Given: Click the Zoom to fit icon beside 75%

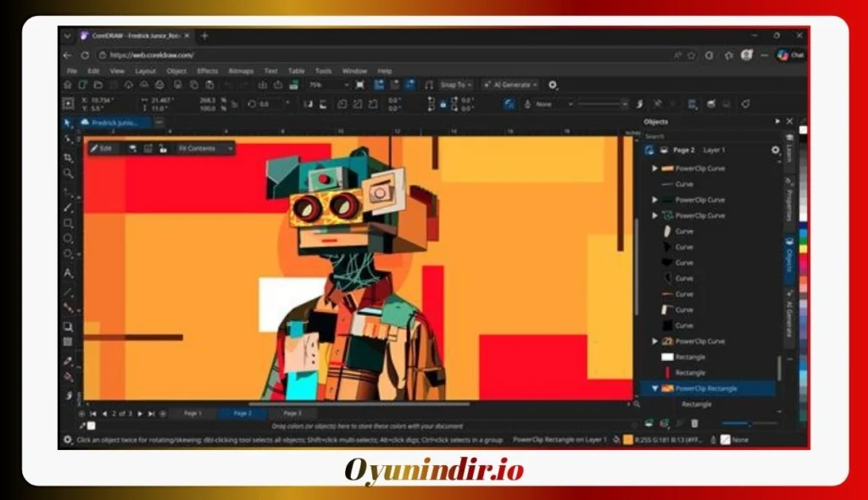Looking at the screenshot, I should [x=359, y=85].
